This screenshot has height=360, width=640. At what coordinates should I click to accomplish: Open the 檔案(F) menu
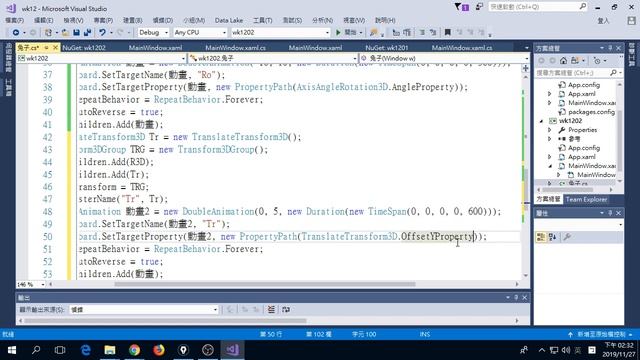14,20
